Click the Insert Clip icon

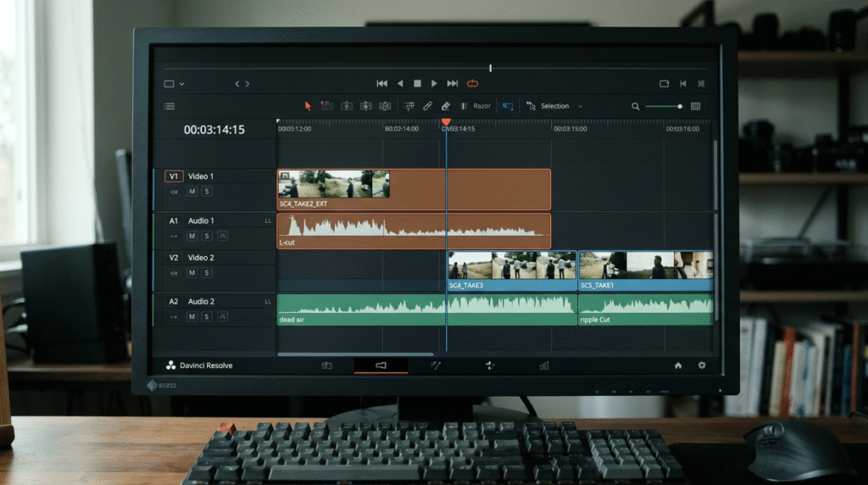pyautogui.click(x=347, y=106)
